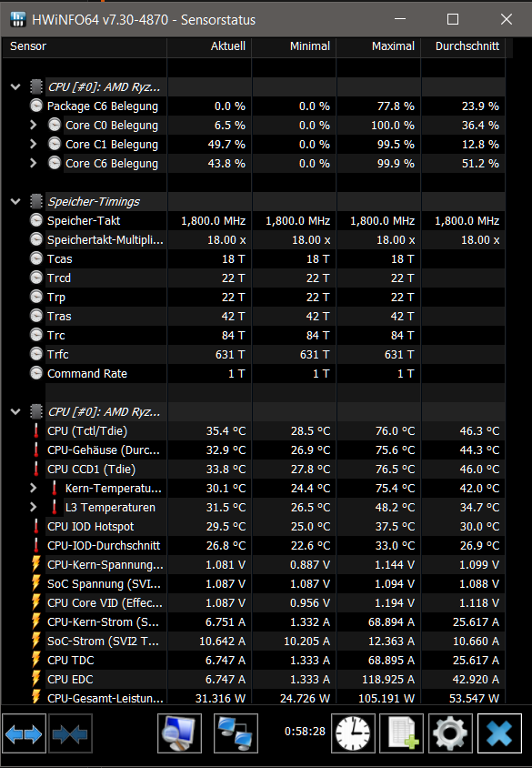Click clock icon beside Command Rate

(x=36, y=373)
